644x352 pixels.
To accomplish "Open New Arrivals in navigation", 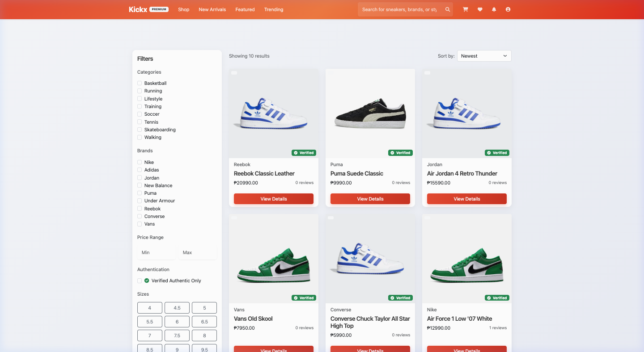I will pos(212,9).
